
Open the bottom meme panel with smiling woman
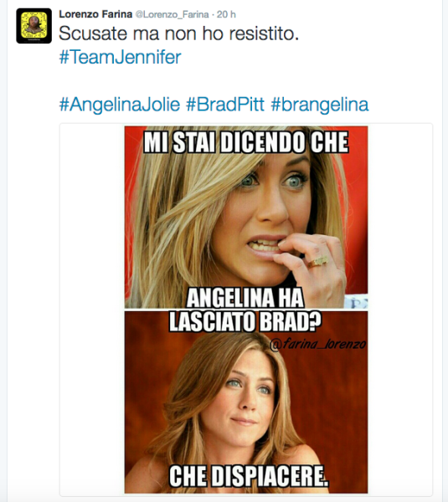[246, 402]
